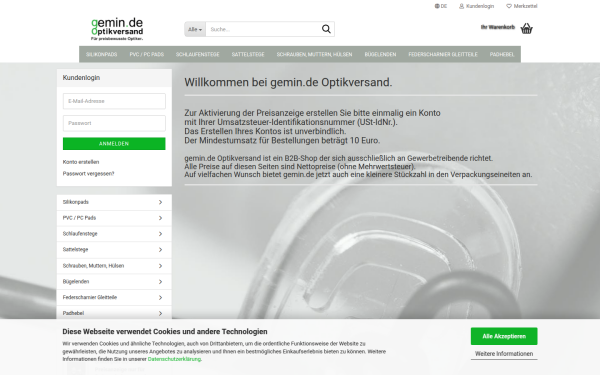The height and width of the screenshot is (375, 600).
Task: Focus the Suche search field
Action: point(262,29)
